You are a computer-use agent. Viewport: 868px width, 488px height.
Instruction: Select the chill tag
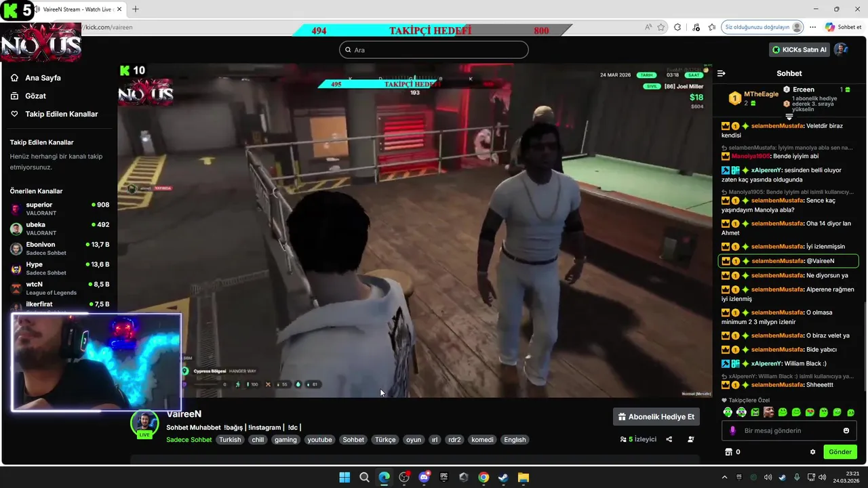258,440
